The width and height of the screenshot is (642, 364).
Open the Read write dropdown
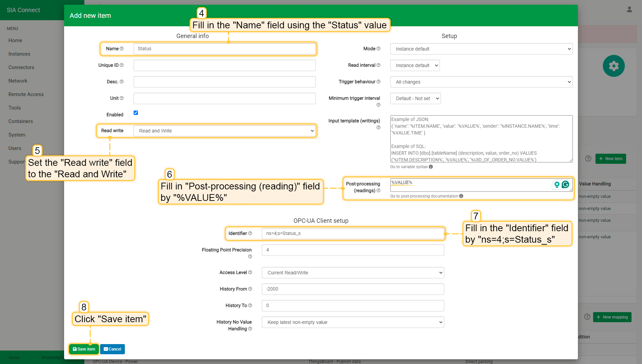(x=224, y=131)
